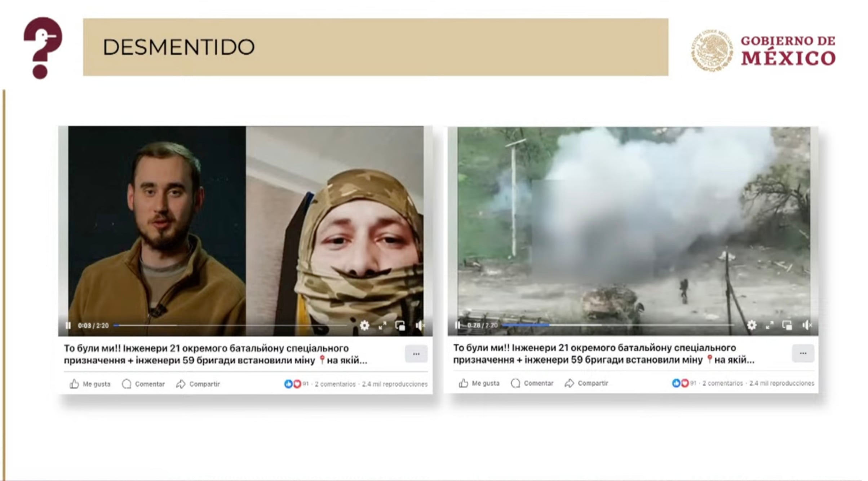Click the question mark bird logo
Screen dimensions: 868x481
[x=43, y=47]
